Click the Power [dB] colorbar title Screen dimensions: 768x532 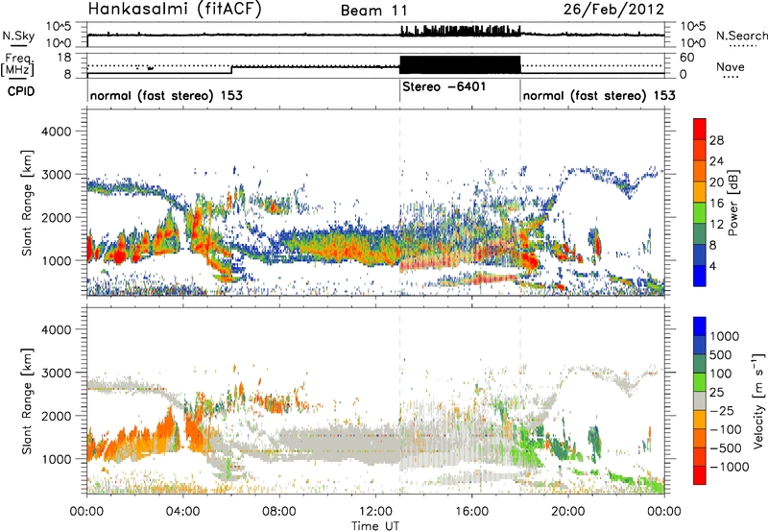coord(732,203)
